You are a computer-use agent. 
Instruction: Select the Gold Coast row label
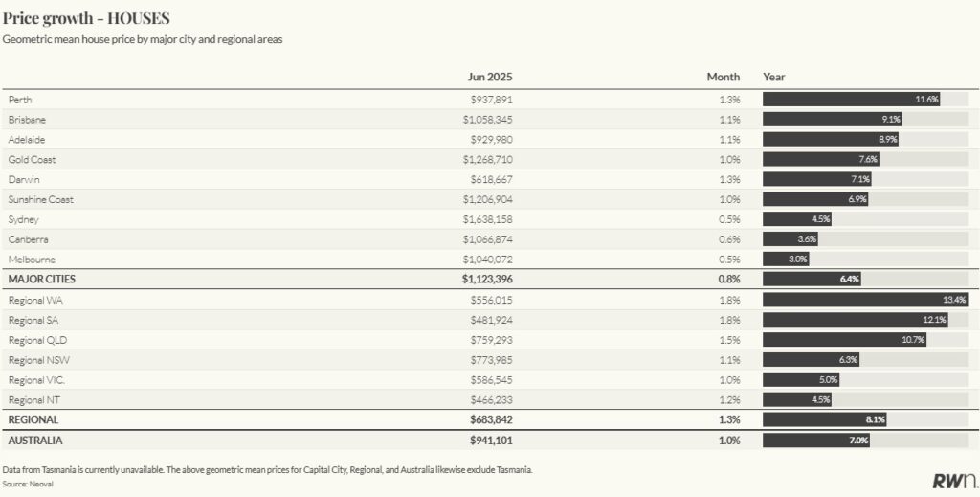(x=33, y=160)
